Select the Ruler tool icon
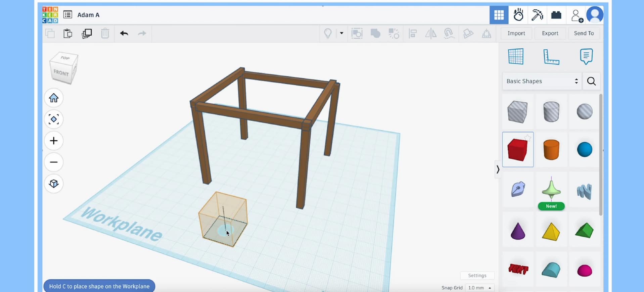The image size is (644, 292). (x=551, y=57)
